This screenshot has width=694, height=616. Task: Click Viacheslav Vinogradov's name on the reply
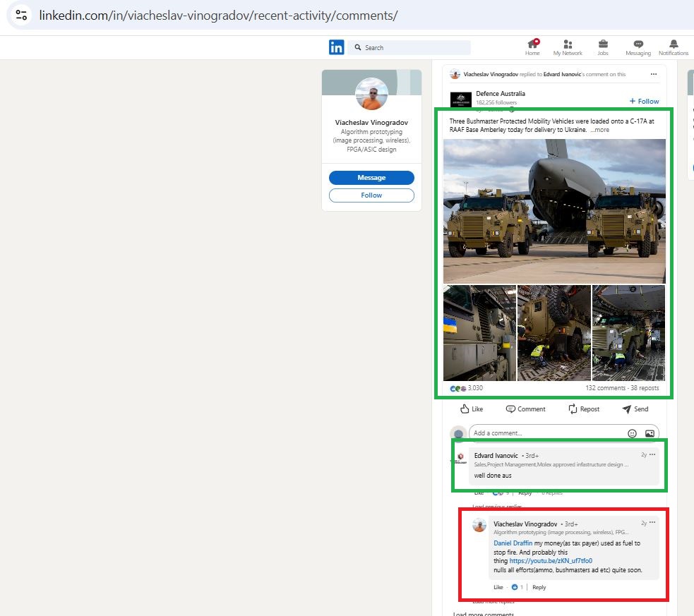point(525,524)
